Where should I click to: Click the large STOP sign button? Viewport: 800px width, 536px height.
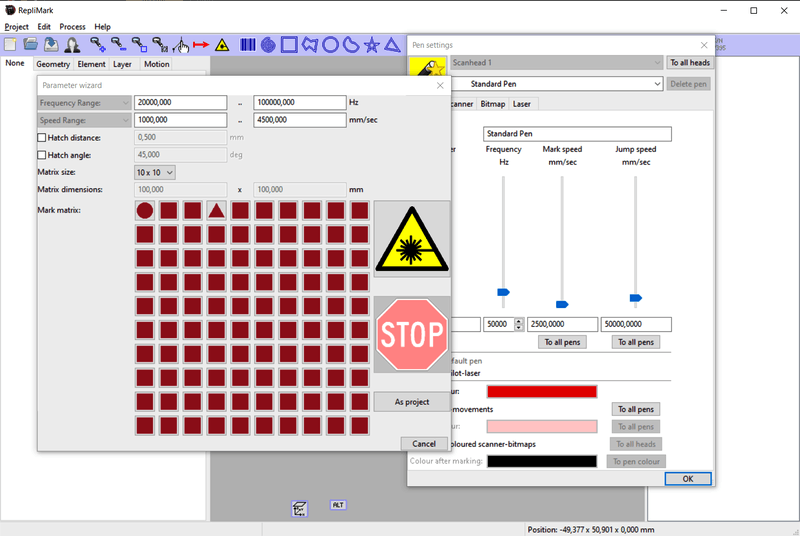412,334
